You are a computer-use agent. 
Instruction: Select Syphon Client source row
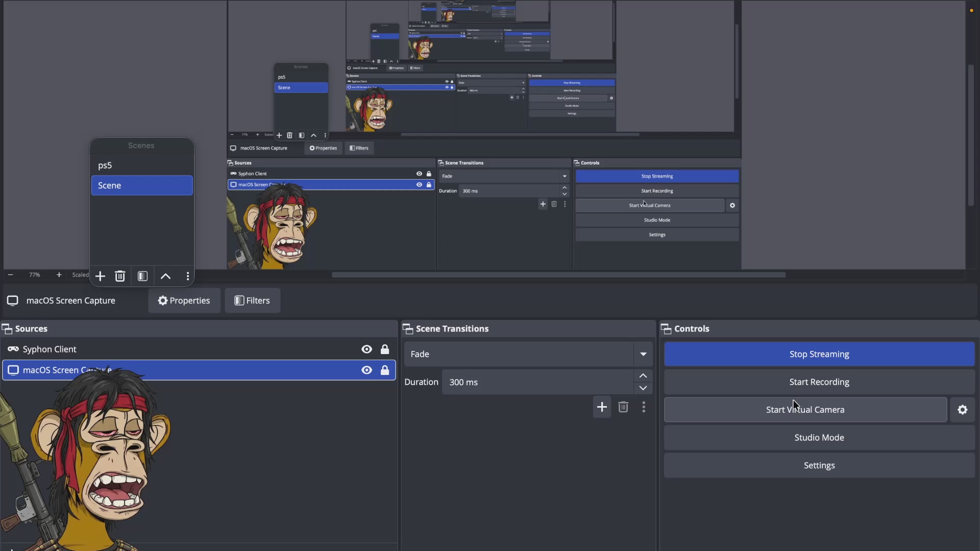199,349
